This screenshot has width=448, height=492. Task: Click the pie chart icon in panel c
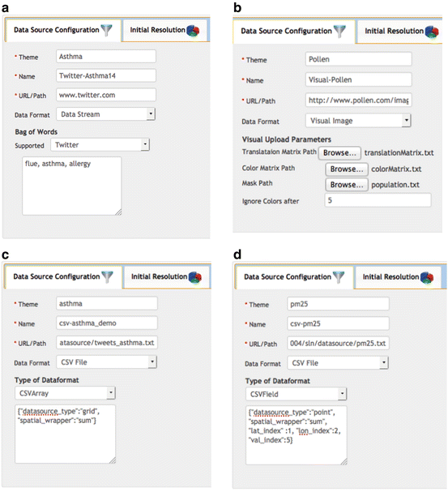(195, 277)
